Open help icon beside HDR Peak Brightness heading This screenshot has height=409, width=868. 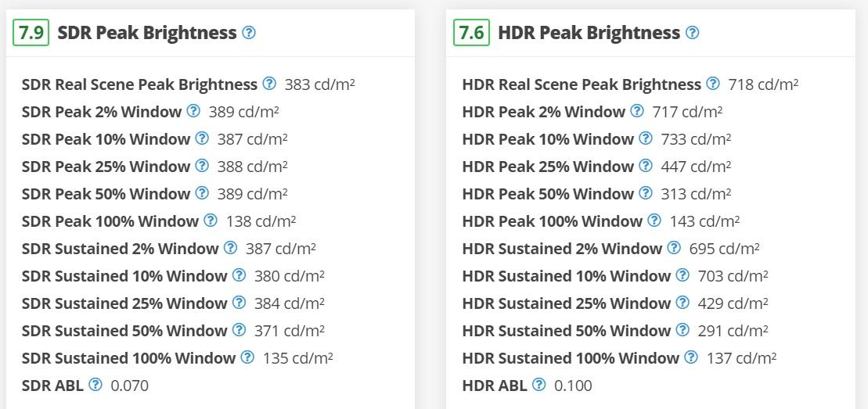692,33
